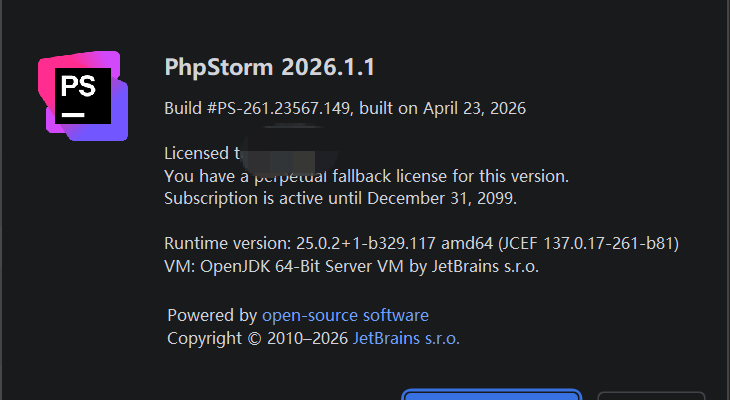730x400 pixels.
Task: Click the December 31, 2099 expiry date
Action: [443, 198]
